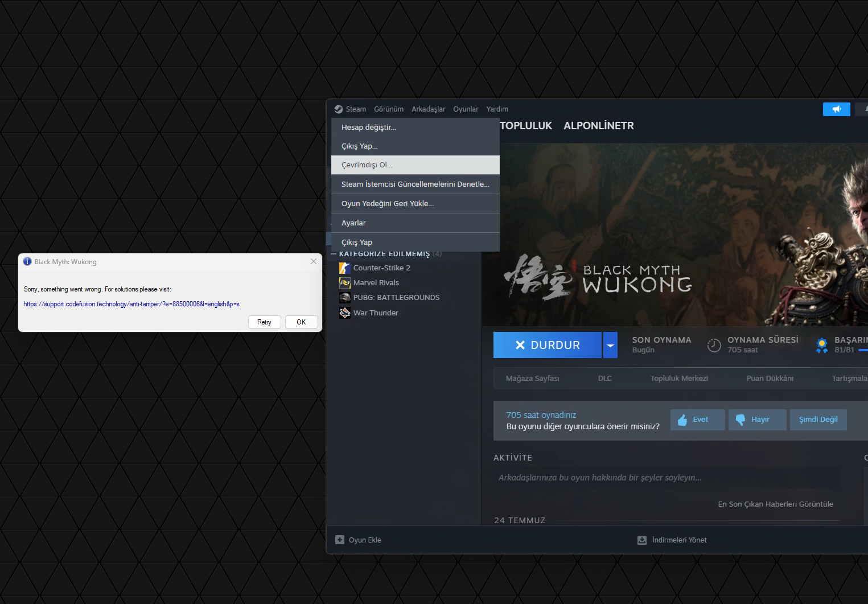
Task: Open the Yardım menu
Action: click(x=497, y=109)
